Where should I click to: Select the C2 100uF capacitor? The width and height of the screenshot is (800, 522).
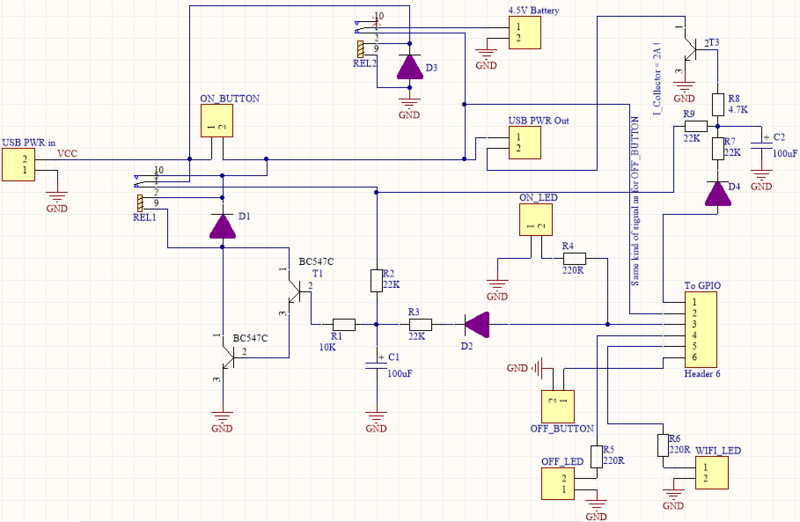pos(761,143)
